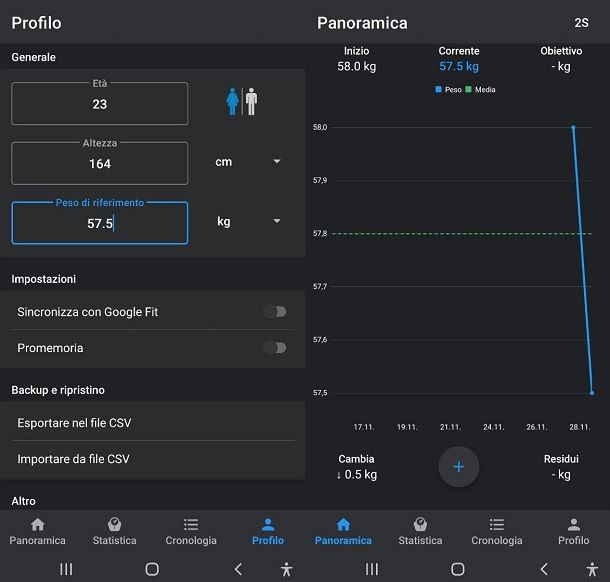
Task: Tap recent apps icon on right screen
Action: (x=372, y=569)
